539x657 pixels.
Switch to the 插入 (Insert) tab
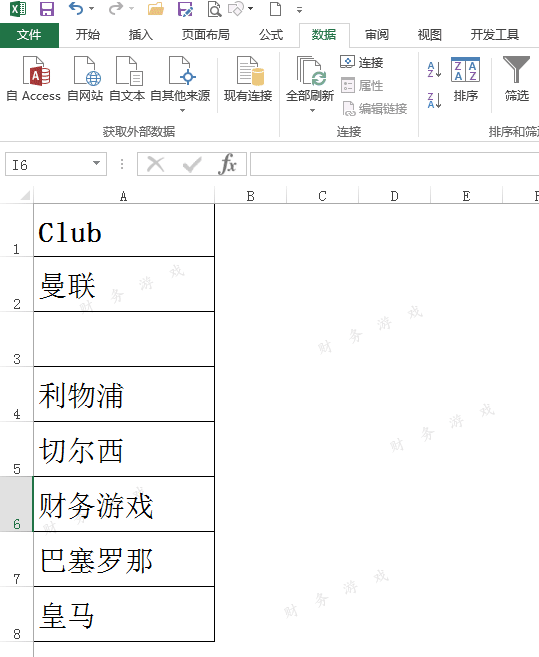tap(140, 35)
